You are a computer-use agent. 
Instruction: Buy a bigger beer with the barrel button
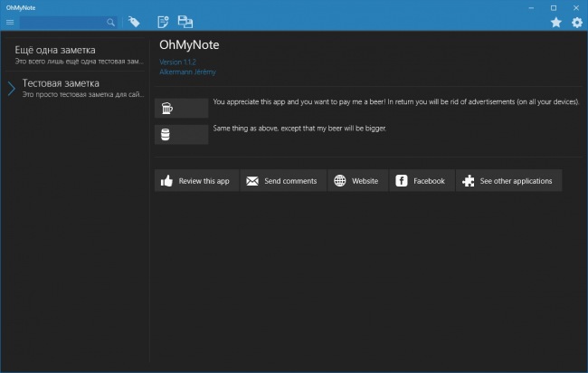point(182,134)
